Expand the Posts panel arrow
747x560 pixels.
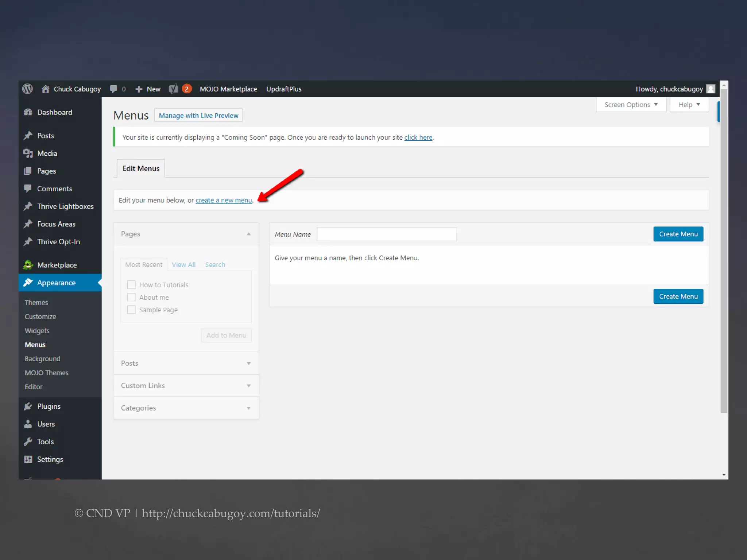point(249,363)
